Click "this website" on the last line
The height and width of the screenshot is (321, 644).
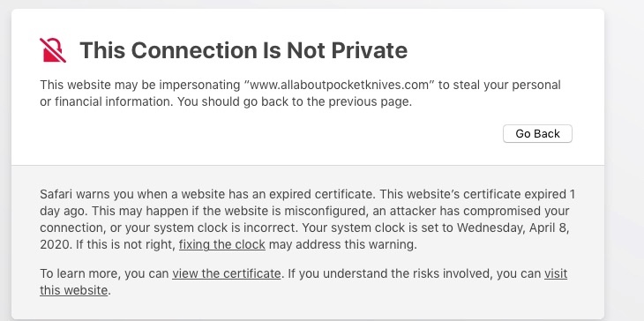click(73, 291)
